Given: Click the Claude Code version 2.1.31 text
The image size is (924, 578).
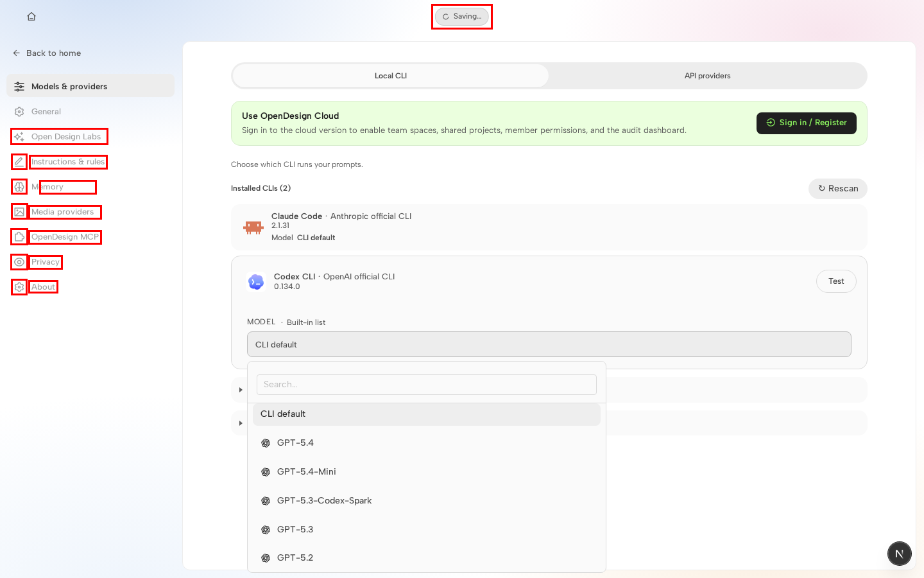Looking at the screenshot, I should pos(280,225).
